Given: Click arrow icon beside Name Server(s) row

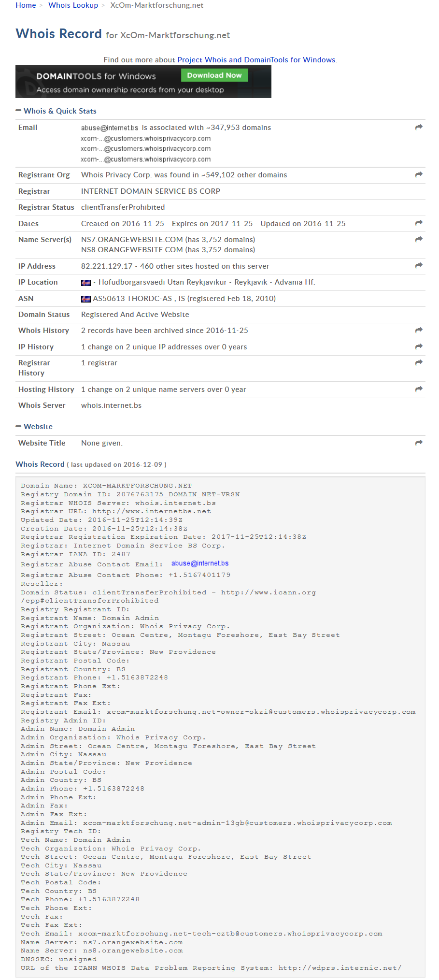Looking at the screenshot, I should tap(419, 239).
